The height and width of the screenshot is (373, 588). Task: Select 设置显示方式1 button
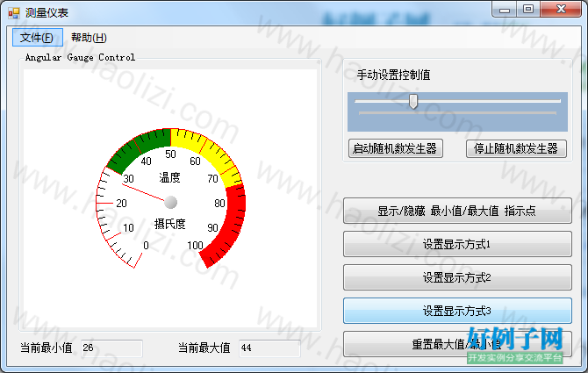[x=457, y=244]
